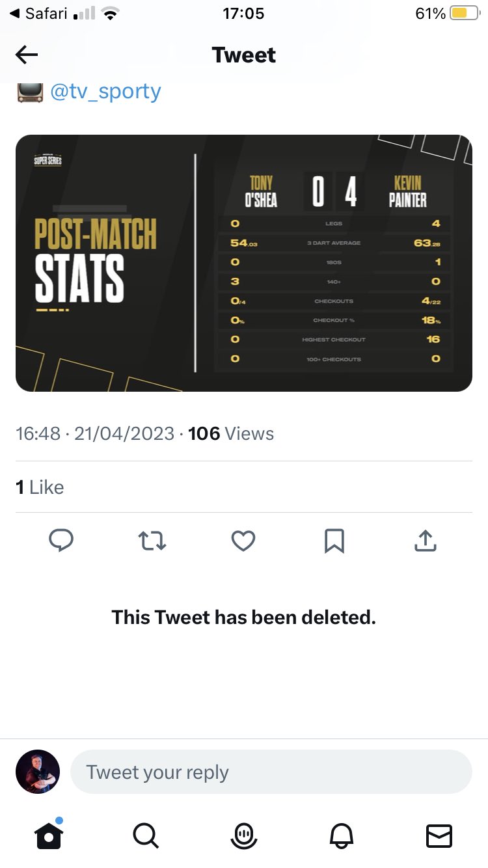Open the share icon
The width and height of the screenshot is (488, 868).
pyautogui.click(x=425, y=540)
